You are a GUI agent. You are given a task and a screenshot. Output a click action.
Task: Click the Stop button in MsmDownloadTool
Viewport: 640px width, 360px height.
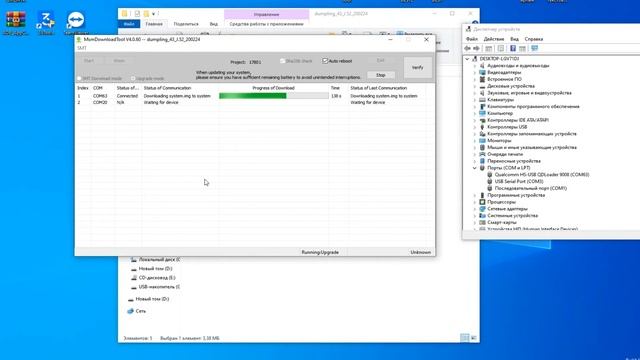click(380, 75)
